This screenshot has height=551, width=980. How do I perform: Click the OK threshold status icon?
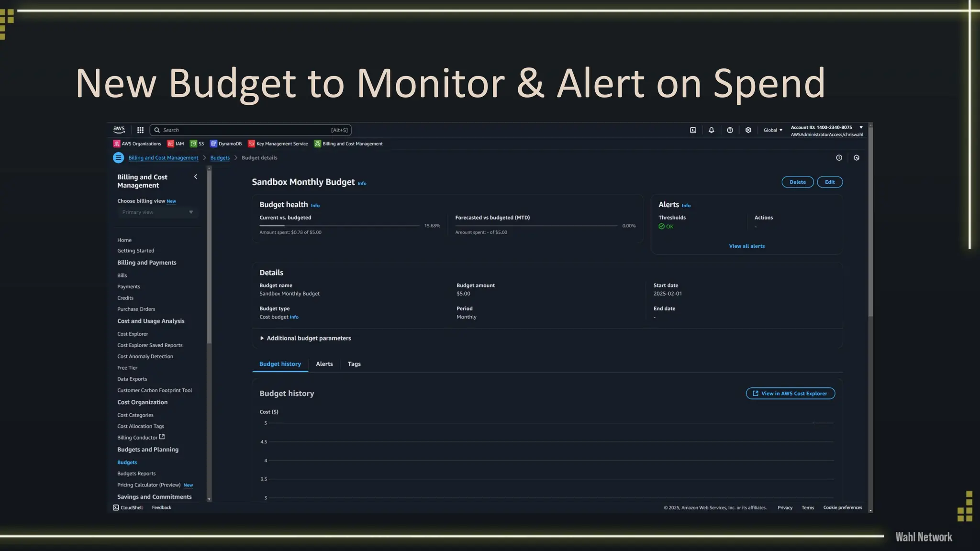click(x=661, y=226)
